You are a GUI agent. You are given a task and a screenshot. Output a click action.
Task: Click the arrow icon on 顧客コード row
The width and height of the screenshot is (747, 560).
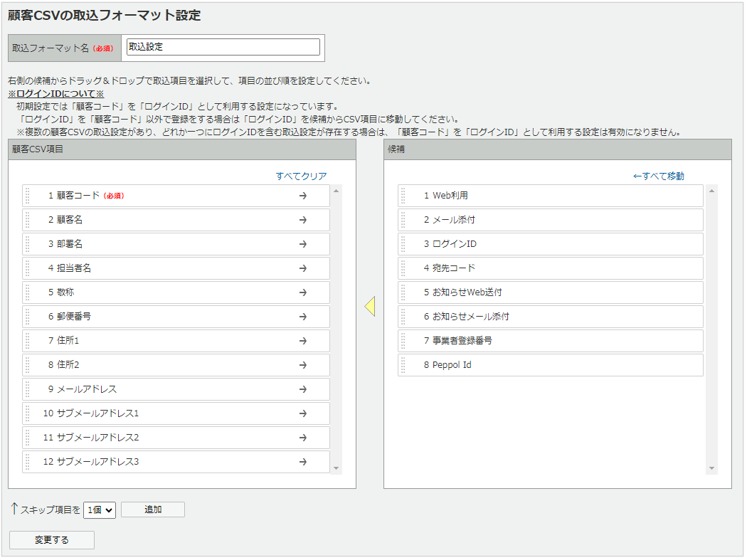click(x=304, y=195)
